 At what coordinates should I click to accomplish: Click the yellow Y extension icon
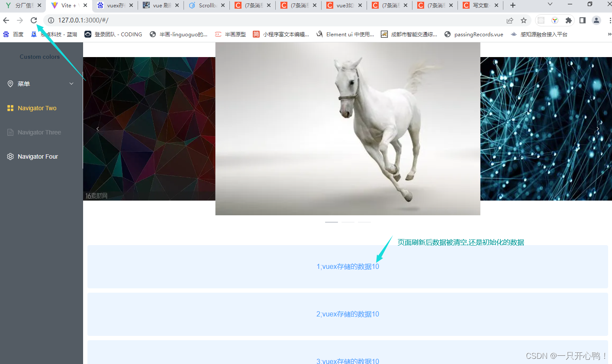[x=555, y=20]
